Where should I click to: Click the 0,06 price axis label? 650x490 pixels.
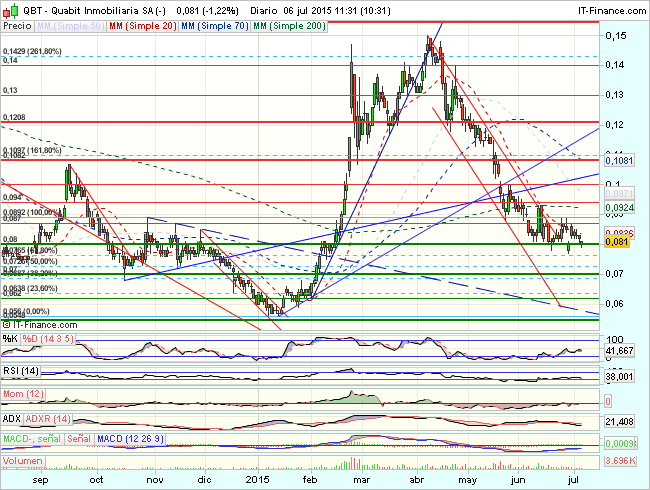tap(614, 303)
